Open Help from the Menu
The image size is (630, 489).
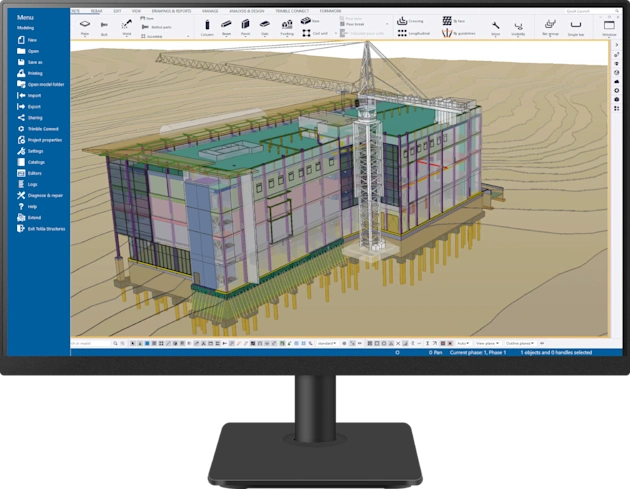[27, 207]
